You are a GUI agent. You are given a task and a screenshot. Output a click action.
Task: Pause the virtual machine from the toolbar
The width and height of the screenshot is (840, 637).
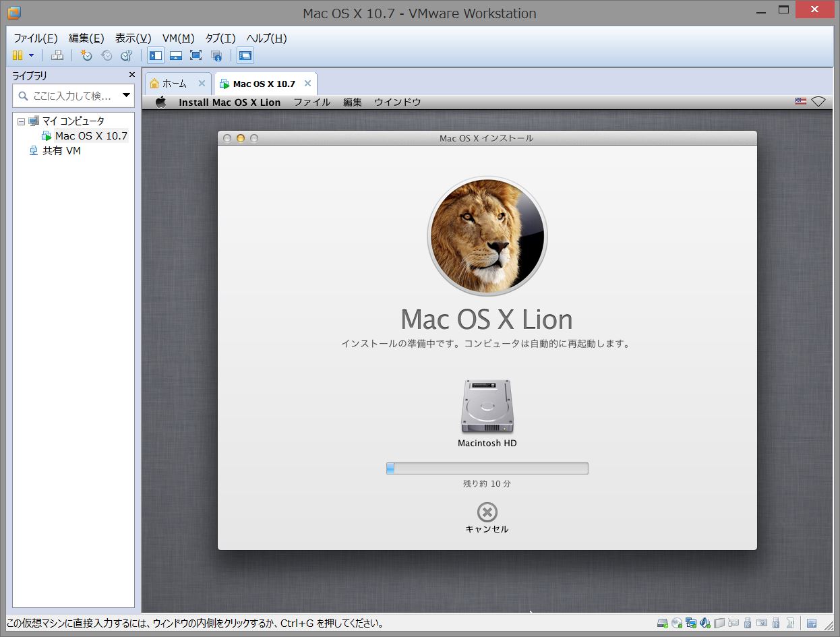[x=18, y=55]
